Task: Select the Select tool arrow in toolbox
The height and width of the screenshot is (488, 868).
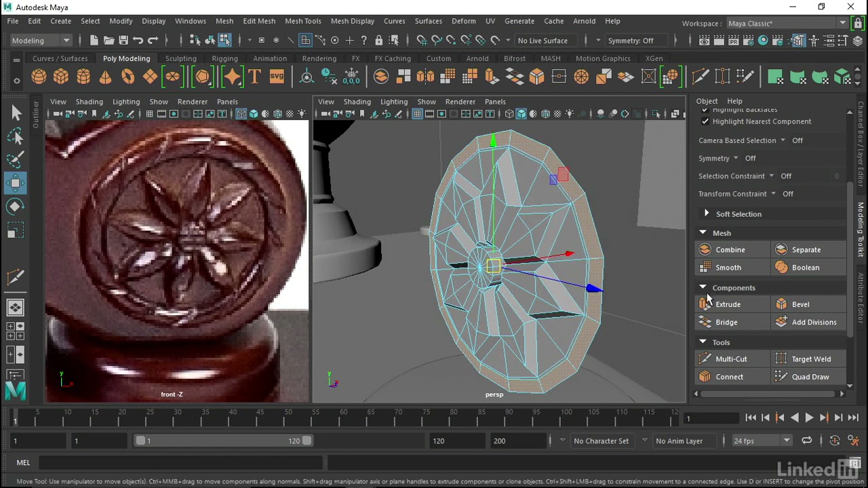Action: (16, 113)
